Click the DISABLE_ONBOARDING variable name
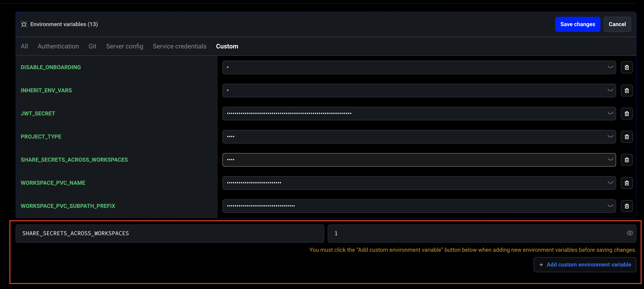 [x=51, y=67]
